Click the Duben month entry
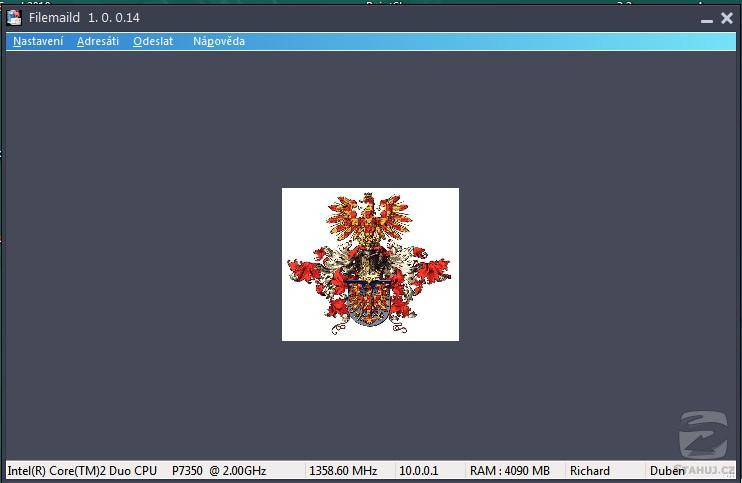Image resolution: width=742 pixels, height=483 pixels. [x=667, y=471]
